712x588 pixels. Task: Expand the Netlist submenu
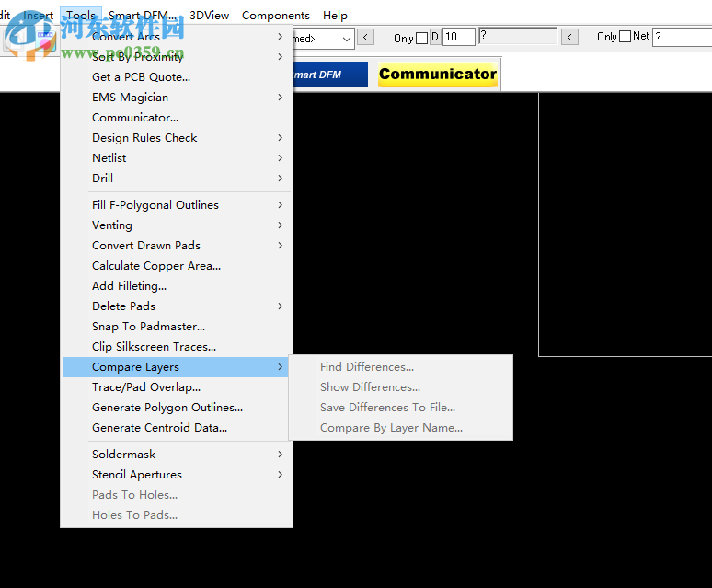[x=177, y=158]
